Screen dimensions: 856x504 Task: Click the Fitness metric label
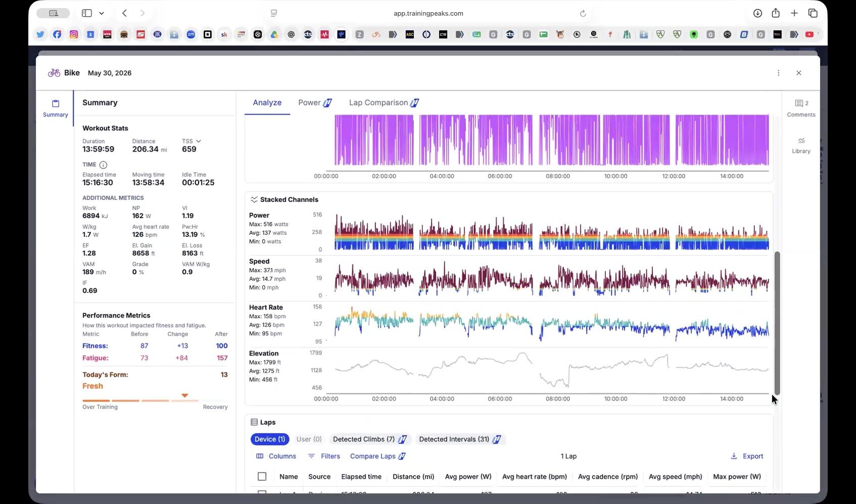(x=95, y=346)
